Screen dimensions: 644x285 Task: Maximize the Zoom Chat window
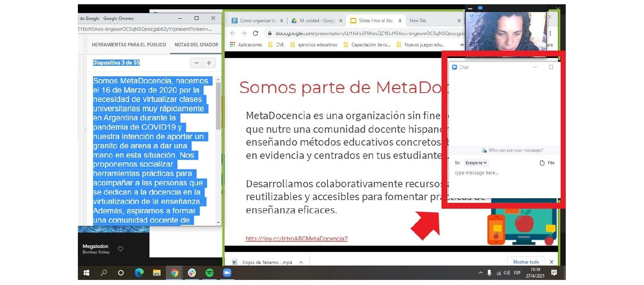[x=551, y=67]
